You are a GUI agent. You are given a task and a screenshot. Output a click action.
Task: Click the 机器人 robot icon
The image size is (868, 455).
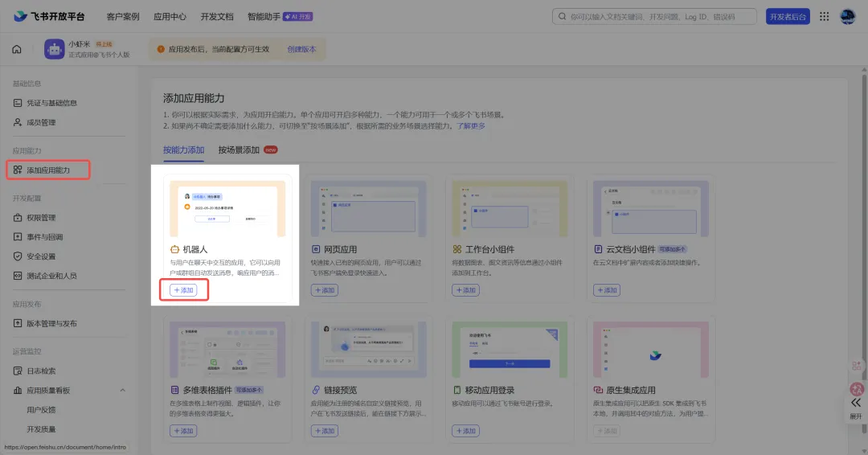click(174, 250)
